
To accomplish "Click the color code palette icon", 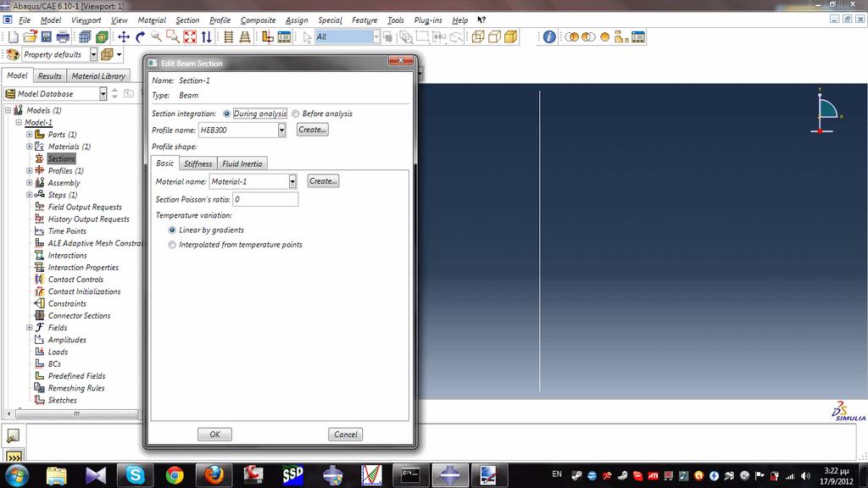I will pos(13,54).
